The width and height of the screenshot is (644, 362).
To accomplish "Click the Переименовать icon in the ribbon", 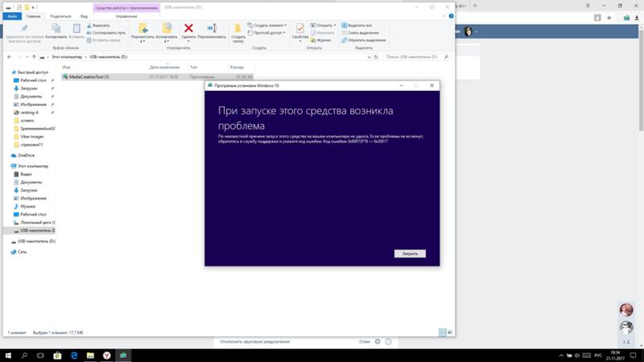I will [212, 28].
